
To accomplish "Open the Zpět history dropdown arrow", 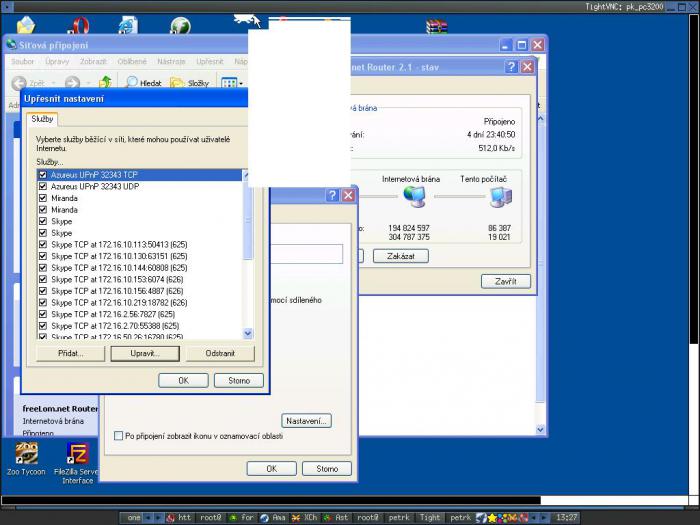I will [53, 83].
